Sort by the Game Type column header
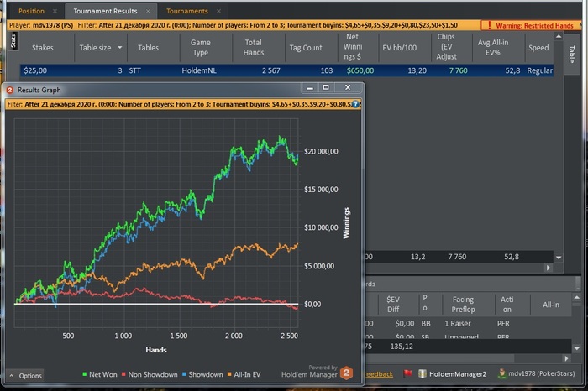 201,48
